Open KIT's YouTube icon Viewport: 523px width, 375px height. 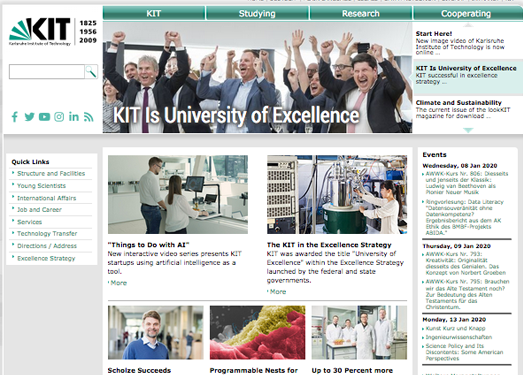(x=44, y=117)
